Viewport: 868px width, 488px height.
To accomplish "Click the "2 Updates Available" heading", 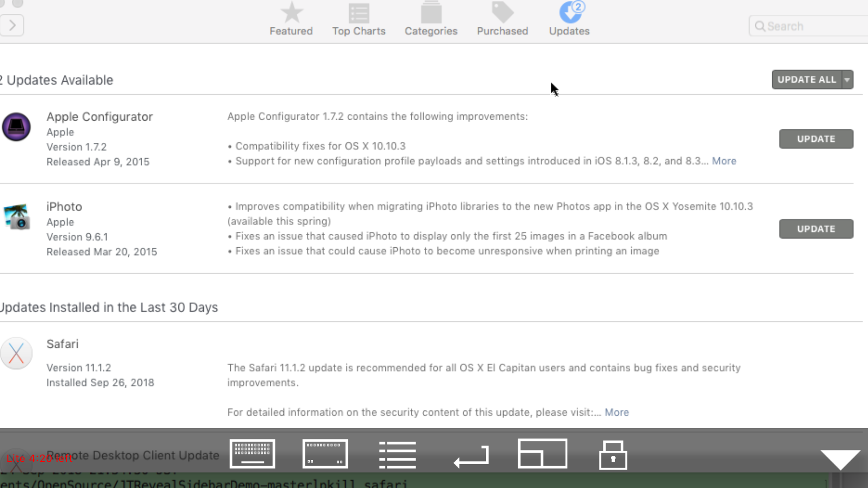I will click(56, 80).
